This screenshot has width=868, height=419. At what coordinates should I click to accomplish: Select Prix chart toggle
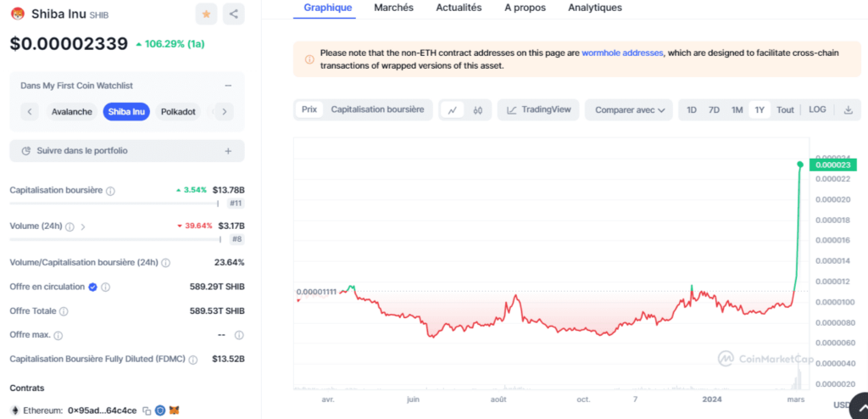(x=309, y=109)
